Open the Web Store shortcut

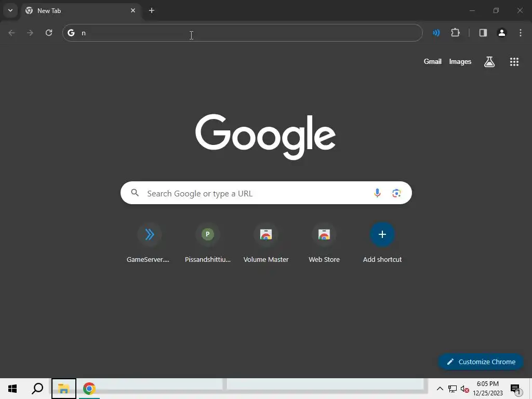324,243
